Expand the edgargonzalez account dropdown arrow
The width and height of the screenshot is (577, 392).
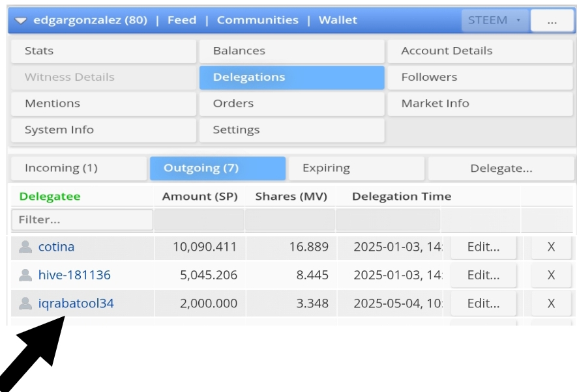21,21
